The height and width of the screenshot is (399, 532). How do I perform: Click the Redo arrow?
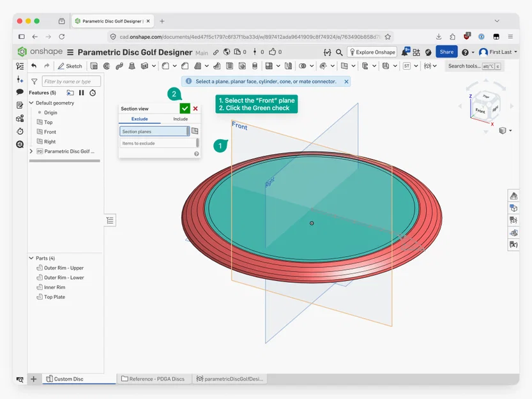[x=47, y=66]
